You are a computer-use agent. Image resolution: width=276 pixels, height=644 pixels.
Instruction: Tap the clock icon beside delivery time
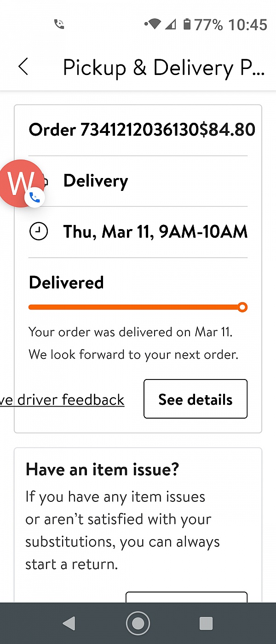coord(39,232)
